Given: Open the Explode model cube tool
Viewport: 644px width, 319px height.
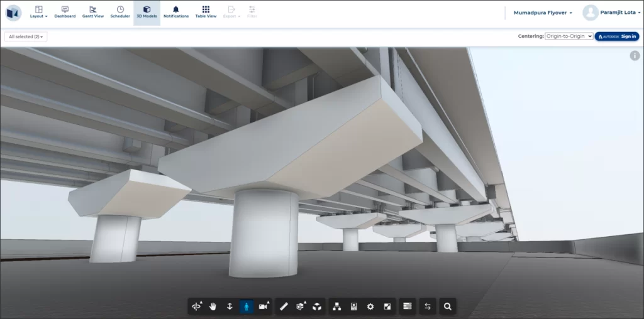Looking at the screenshot, I should click(318, 306).
